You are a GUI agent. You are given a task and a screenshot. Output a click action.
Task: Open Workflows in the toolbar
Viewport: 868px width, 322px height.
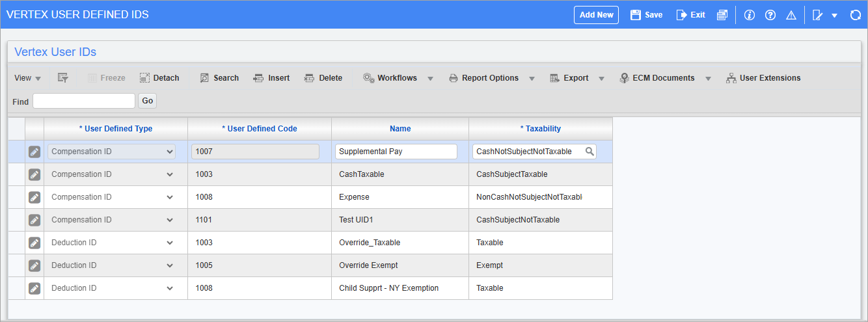pyautogui.click(x=390, y=78)
